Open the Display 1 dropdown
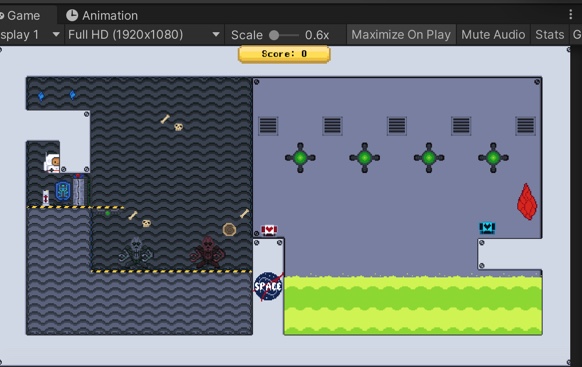 pyautogui.click(x=31, y=35)
